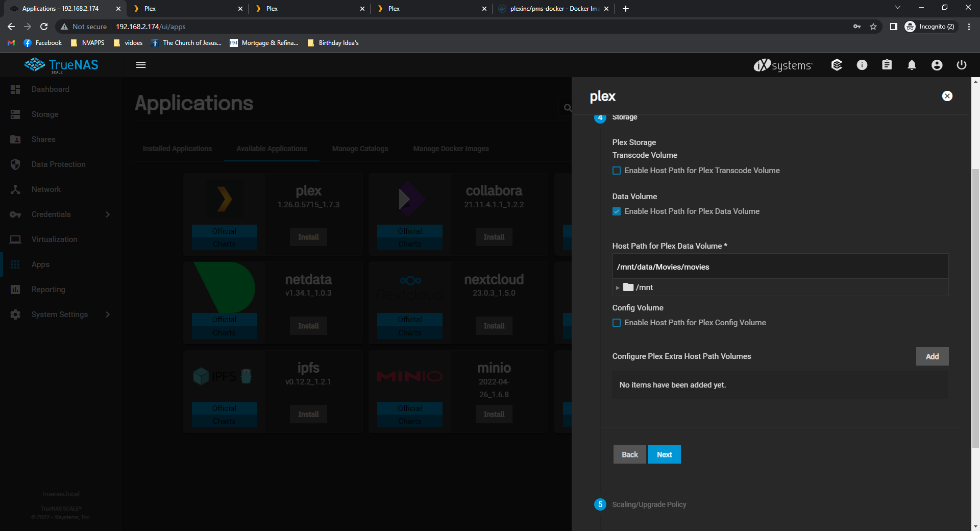This screenshot has width=980, height=531.
Task: Click the Storage sidebar icon
Action: (x=15, y=114)
